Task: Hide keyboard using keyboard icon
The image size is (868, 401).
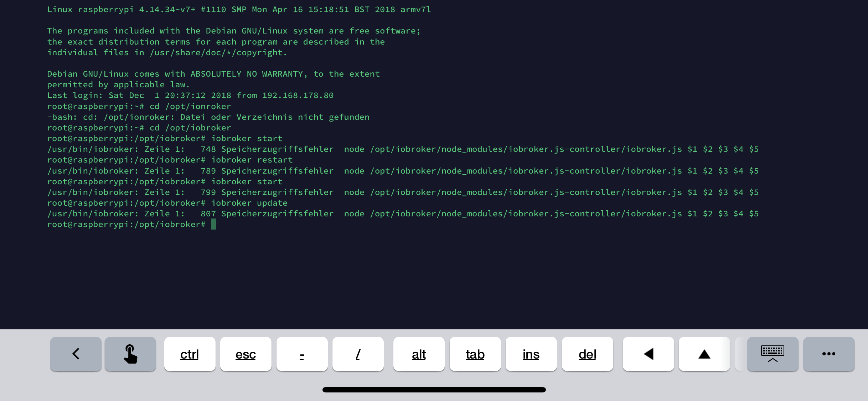Action: click(x=773, y=354)
